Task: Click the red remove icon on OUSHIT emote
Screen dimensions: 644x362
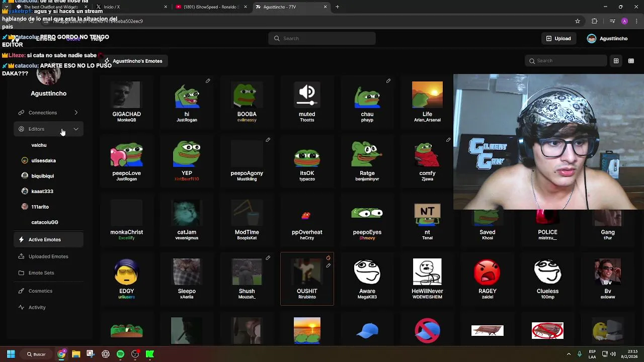Action: 328,258
